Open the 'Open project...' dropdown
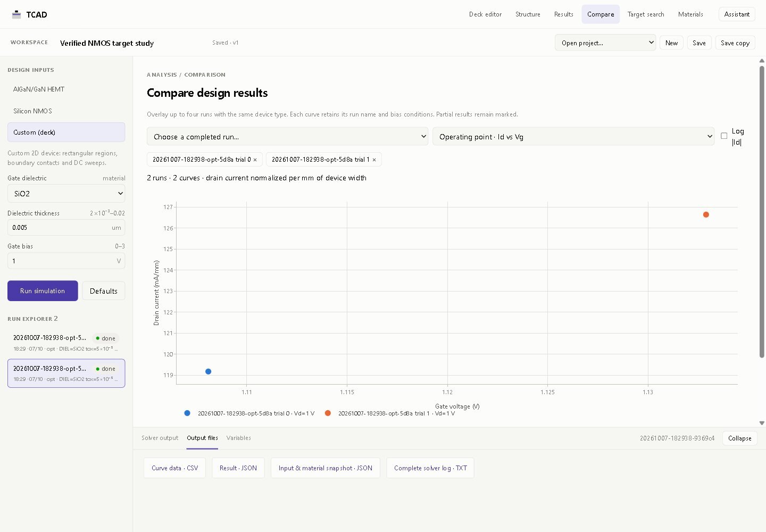The width and height of the screenshot is (766, 532). tap(605, 43)
